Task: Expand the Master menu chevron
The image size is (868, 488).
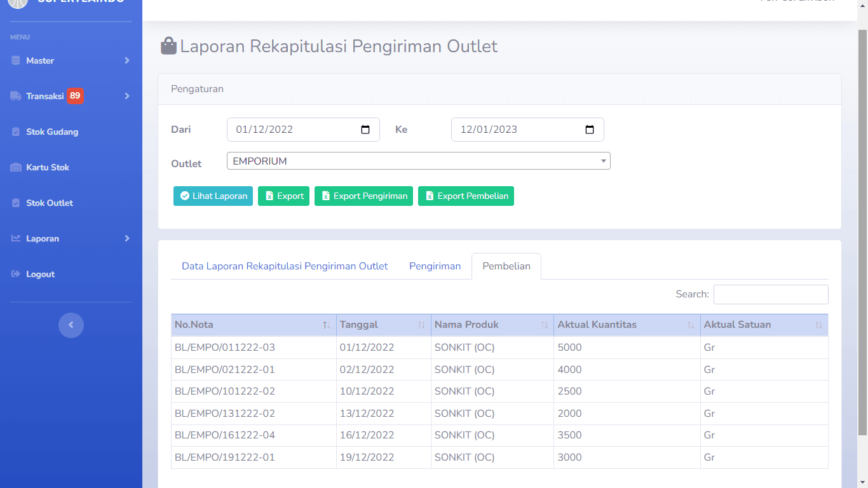Action: click(x=127, y=60)
